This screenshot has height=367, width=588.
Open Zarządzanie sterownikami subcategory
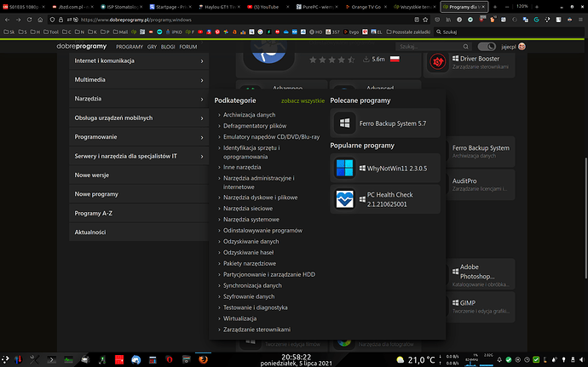pos(257,330)
